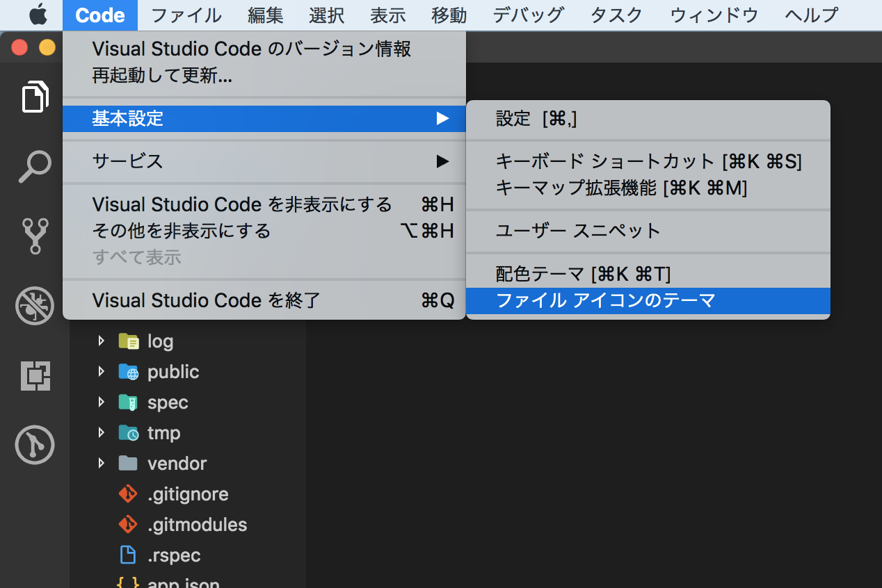This screenshot has height=588, width=882.
Task: Click the braces icon next to app.json
Action: (x=127, y=582)
